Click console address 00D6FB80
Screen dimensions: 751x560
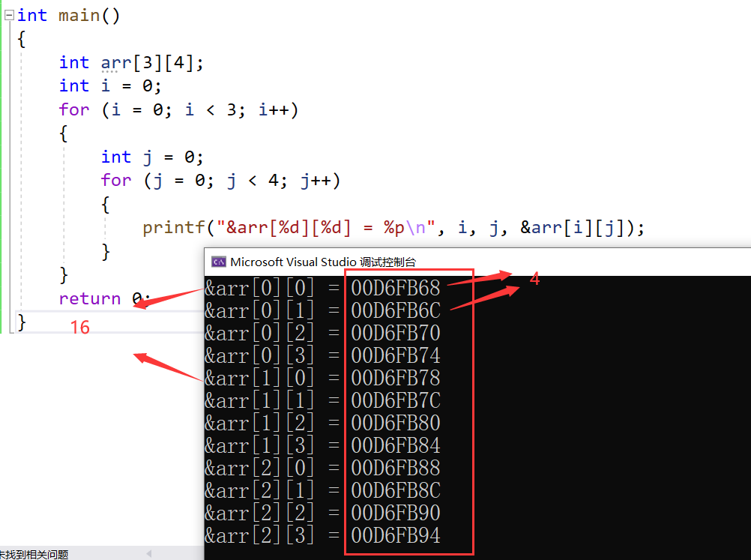coord(396,423)
